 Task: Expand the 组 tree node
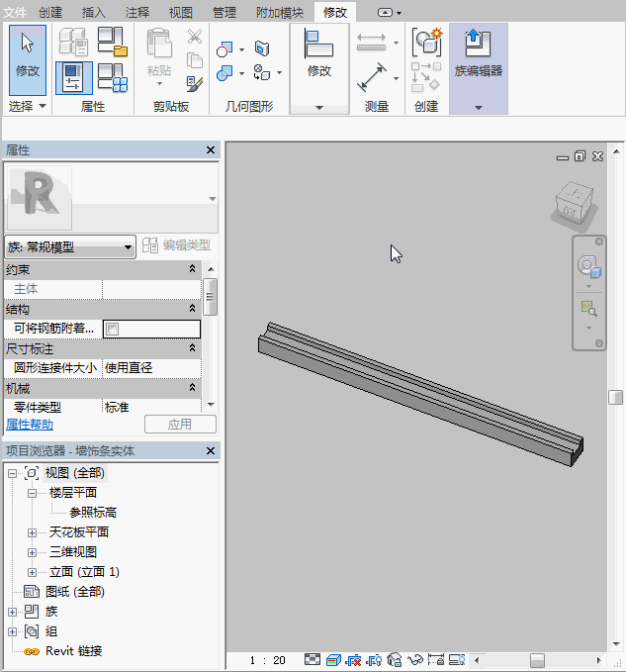click(x=13, y=631)
